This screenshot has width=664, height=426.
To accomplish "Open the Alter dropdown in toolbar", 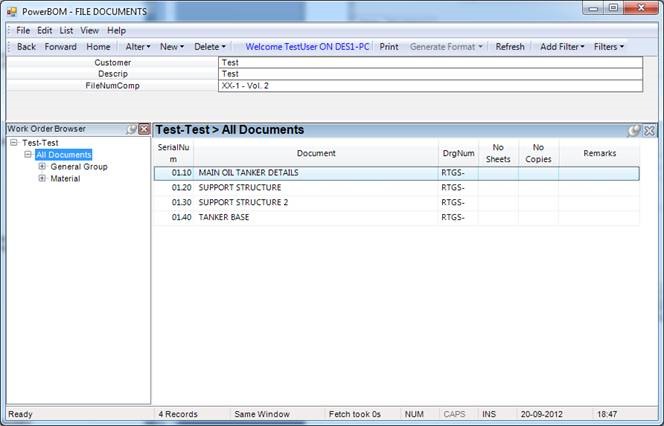I will click(x=137, y=46).
